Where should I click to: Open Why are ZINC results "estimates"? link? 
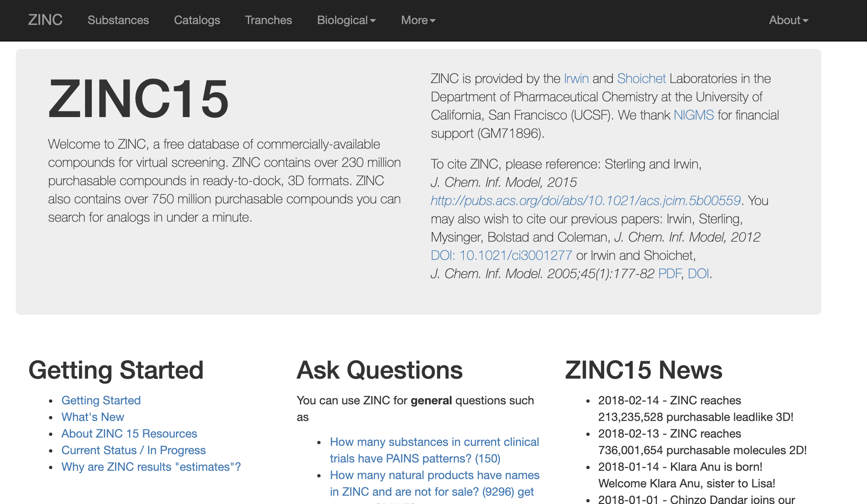(x=151, y=467)
